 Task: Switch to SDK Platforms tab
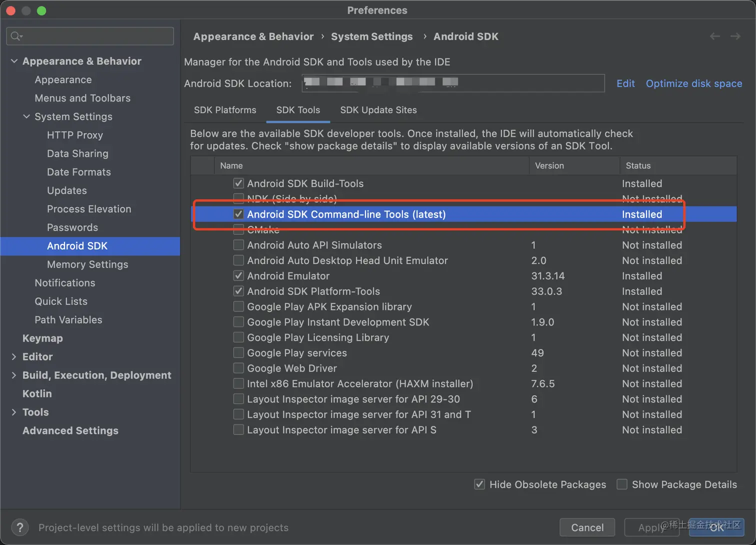click(x=225, y=110)
